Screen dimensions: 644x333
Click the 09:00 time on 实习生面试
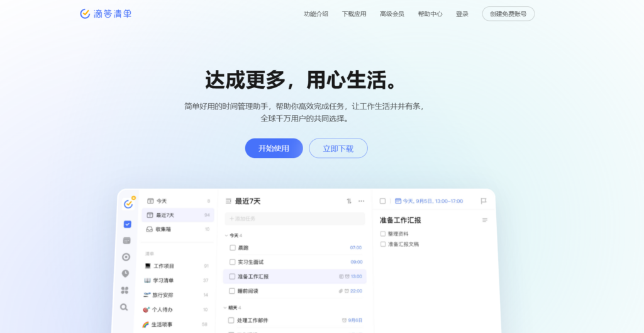pyautogui.click(x=357, y=262)
